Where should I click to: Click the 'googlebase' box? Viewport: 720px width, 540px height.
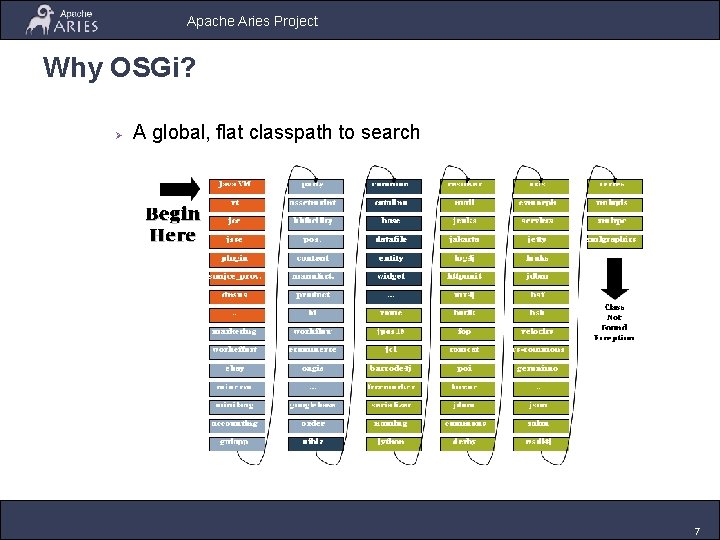coord(316,407)
